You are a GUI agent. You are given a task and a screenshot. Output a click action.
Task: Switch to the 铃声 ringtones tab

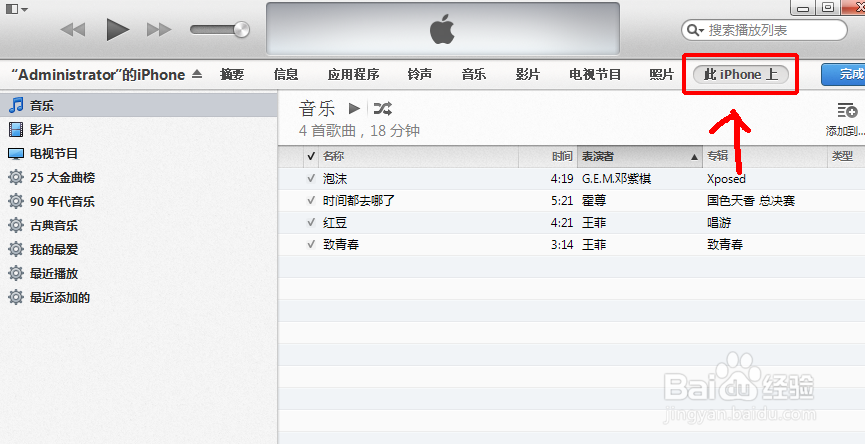[419, 74]
